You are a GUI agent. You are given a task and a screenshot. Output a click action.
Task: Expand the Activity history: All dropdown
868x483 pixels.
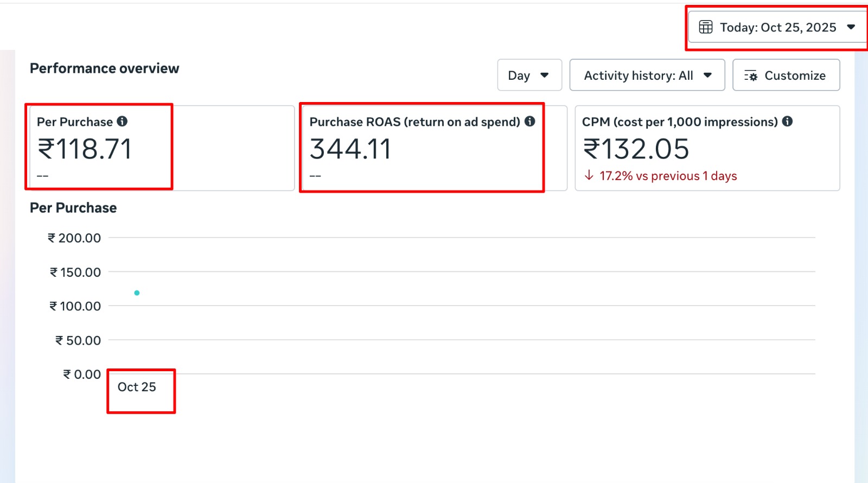[647, 75]
